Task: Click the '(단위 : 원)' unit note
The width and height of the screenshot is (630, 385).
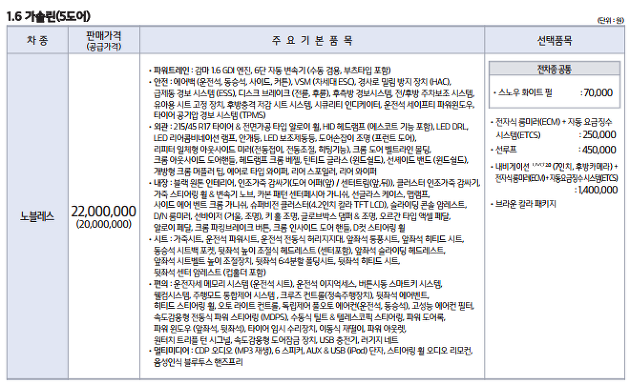Action: tap(610, 20)
